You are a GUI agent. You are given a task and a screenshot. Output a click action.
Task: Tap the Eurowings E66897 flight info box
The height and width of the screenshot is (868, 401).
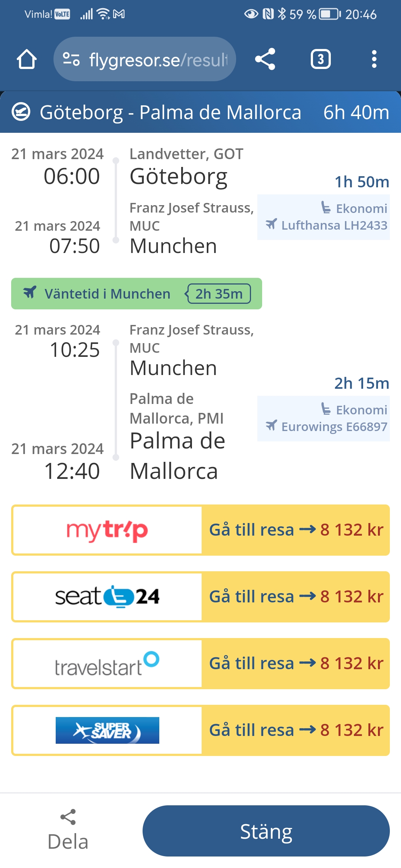tap(323, 419)
